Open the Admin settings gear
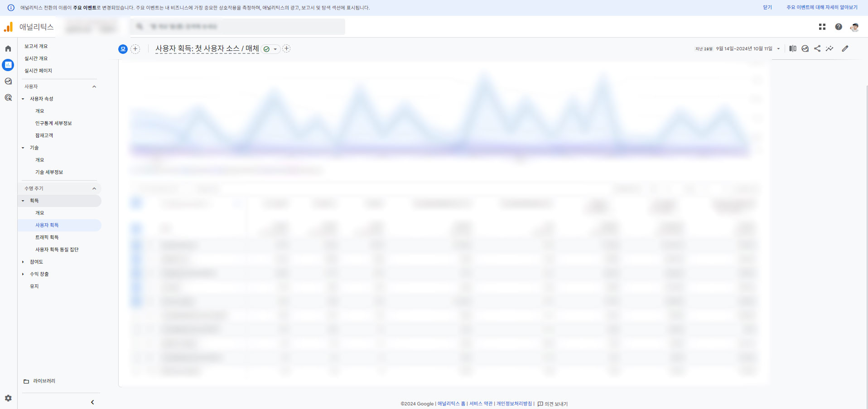868x409 pixels. [8, 398]
